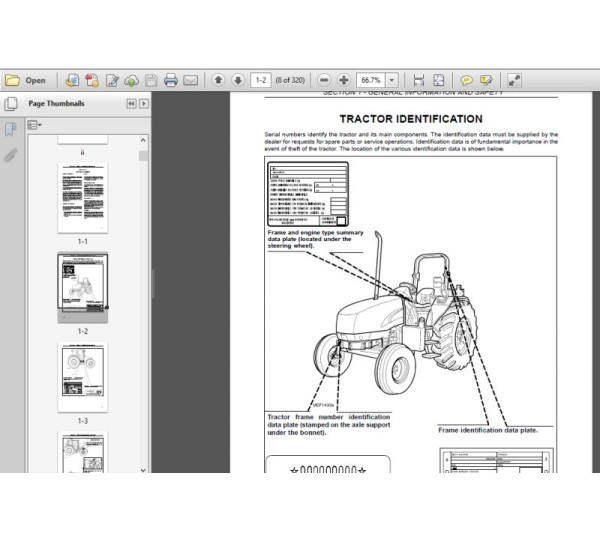Open the Attachments paperclip panel
The height and width of the screenshot is (541, 600).
[10, 155]
